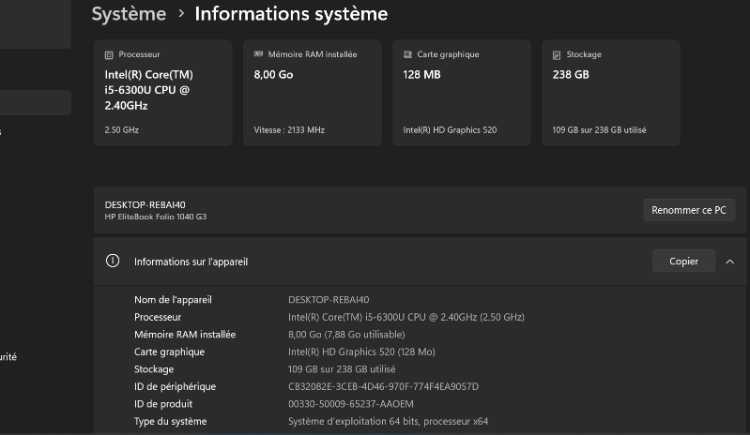Click Intel(R) HD Graphics 520 (128 Mo) value

(362, 352)
